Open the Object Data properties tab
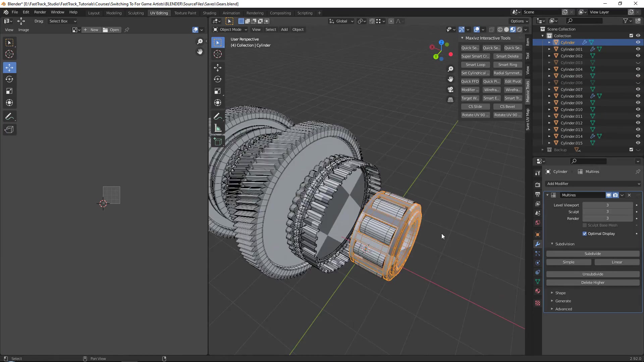This screenshot has width=644, height=362. coord(538,282)
